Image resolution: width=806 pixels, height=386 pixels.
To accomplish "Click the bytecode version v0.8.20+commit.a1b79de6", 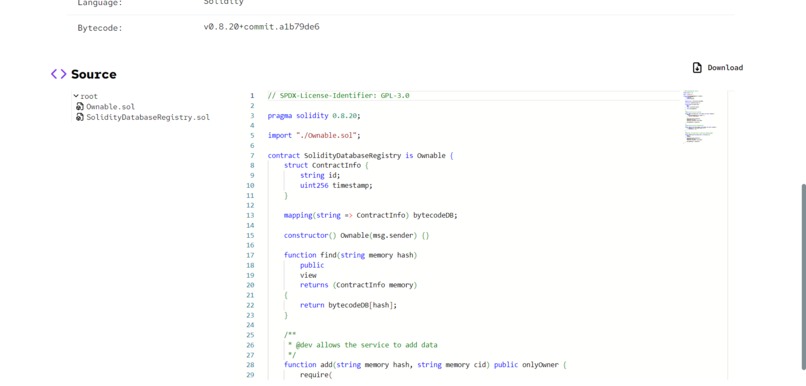I will (x=261, y=27).
